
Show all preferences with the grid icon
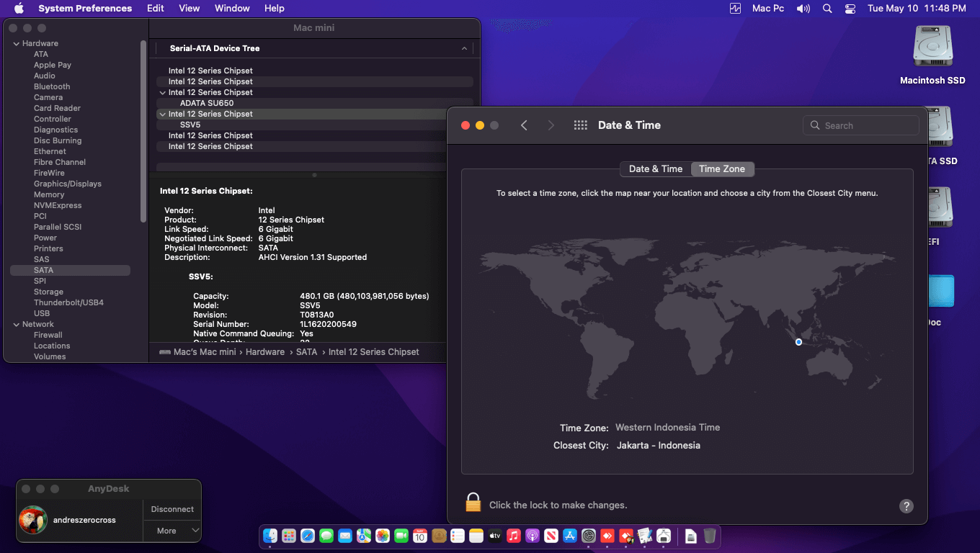click(x=581, y=125)
